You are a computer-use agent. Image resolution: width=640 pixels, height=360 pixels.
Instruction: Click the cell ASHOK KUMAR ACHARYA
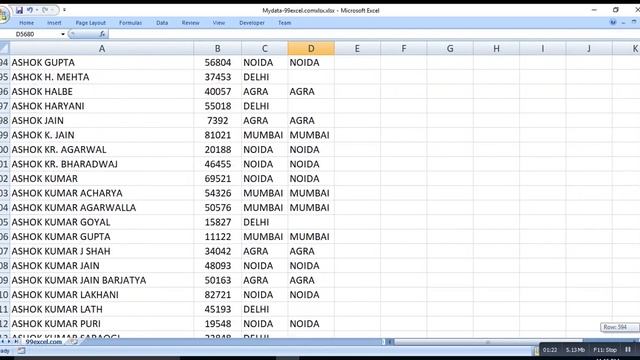pos(102,193)
